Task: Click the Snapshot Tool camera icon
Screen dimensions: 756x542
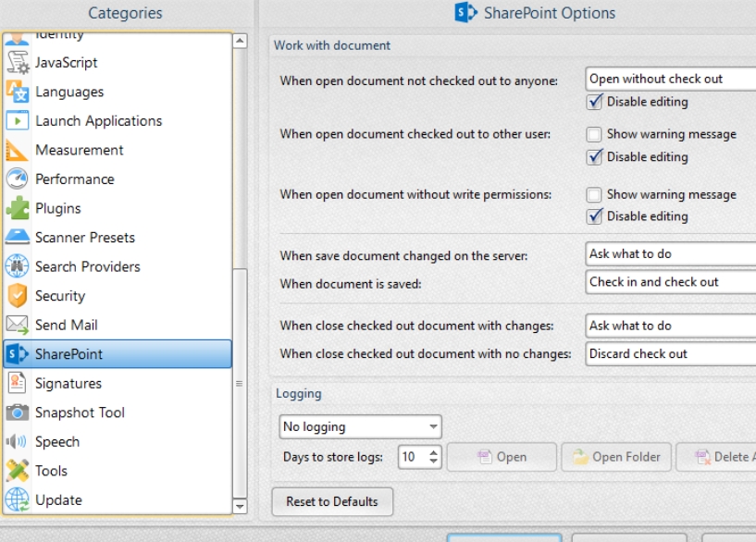Action: 18,413
